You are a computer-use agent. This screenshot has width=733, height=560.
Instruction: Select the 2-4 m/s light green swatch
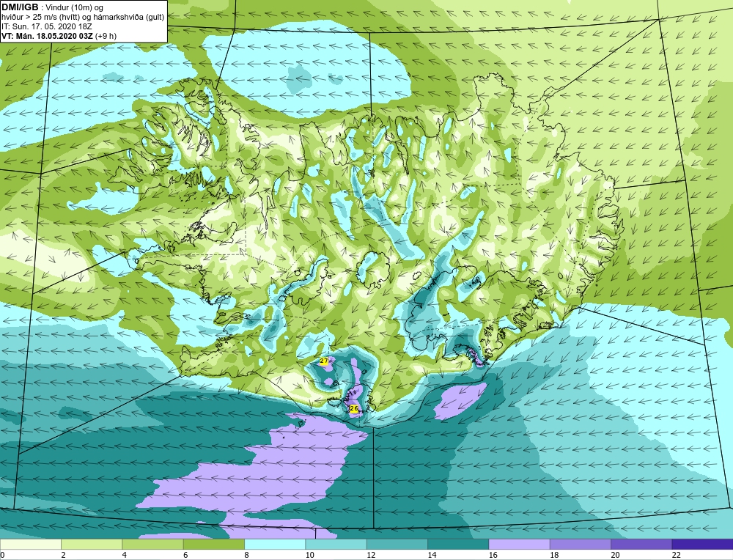92,544
